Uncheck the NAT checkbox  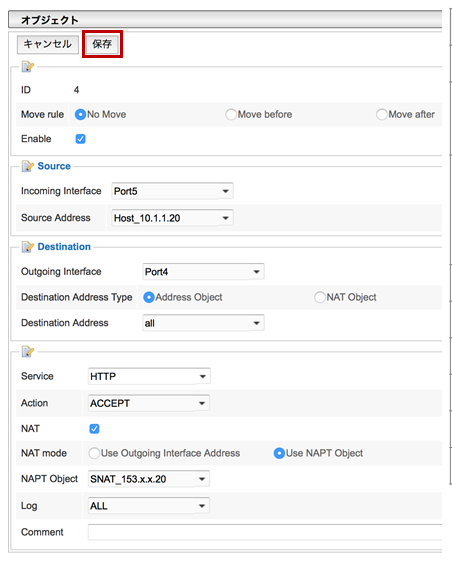pos(94,429)
